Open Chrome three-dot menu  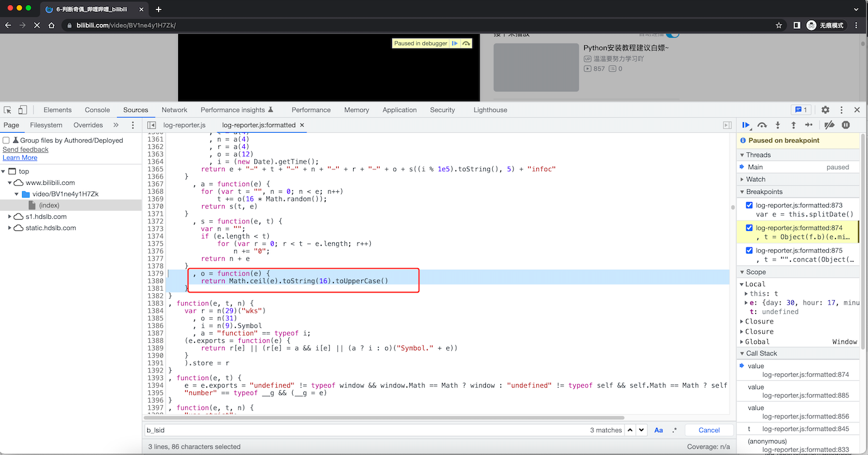[857, 25]
